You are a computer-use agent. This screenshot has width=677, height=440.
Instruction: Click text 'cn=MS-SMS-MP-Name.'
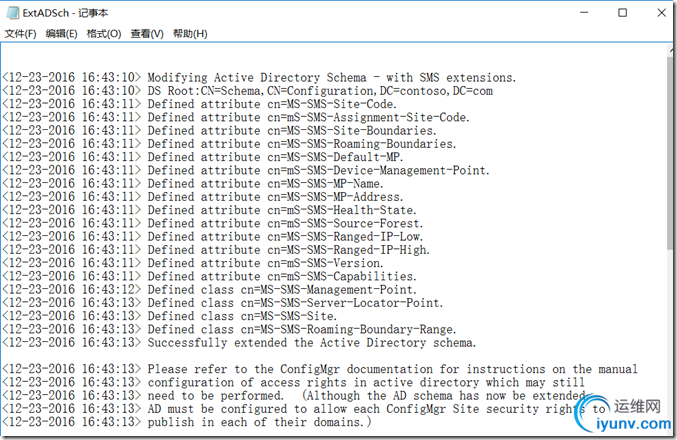pos(325,184)
